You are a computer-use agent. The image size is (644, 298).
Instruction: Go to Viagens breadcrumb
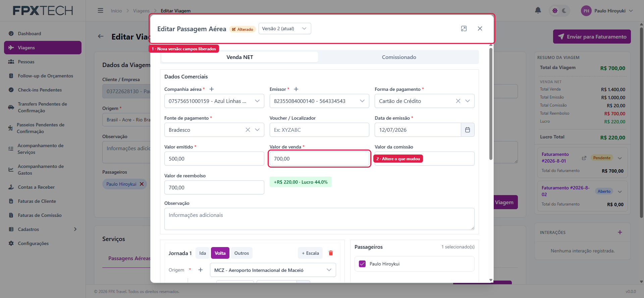pos(141,11)
